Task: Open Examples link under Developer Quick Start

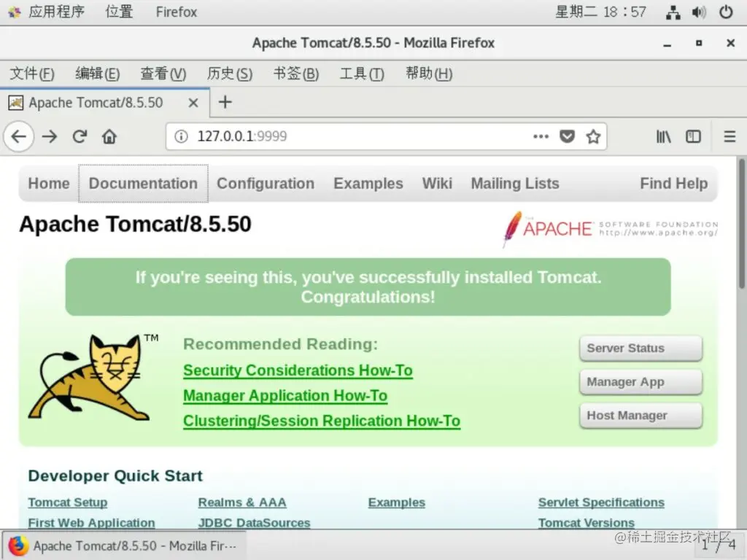Action: point(396,502)
